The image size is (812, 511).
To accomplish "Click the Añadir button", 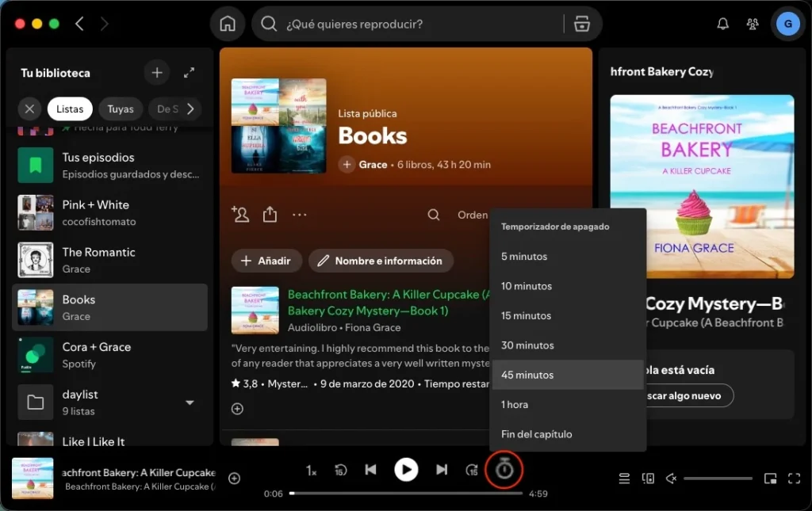I will (x=266, y=261).
